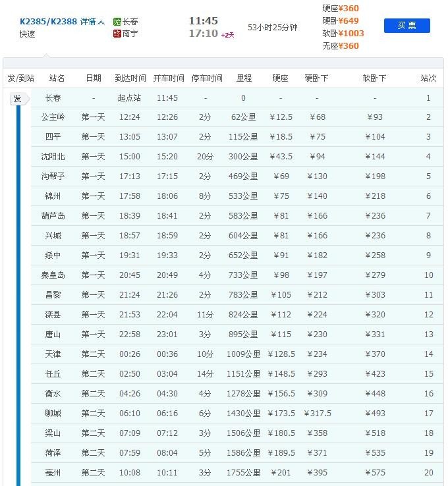Select station name 衡水
448x486 pixels.
coord(53,394)
